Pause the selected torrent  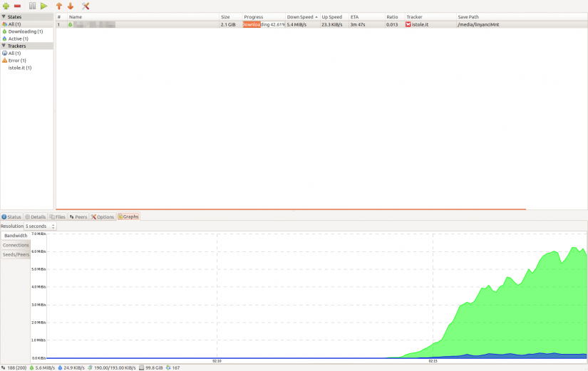coord(32,6)
